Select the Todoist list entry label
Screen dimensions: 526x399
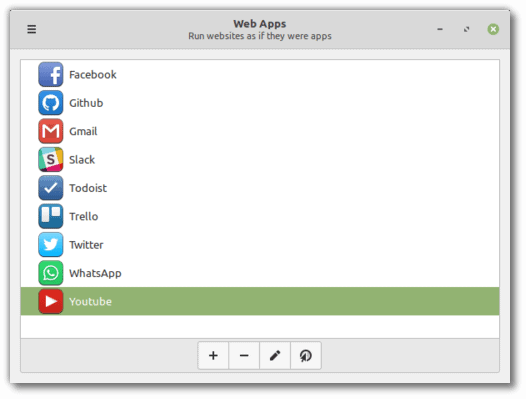coord(88,188)
